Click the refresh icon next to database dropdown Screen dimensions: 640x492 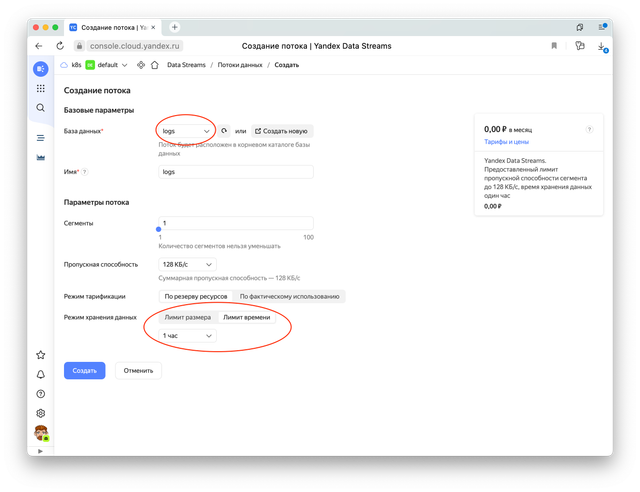click(x=225, y=131)
